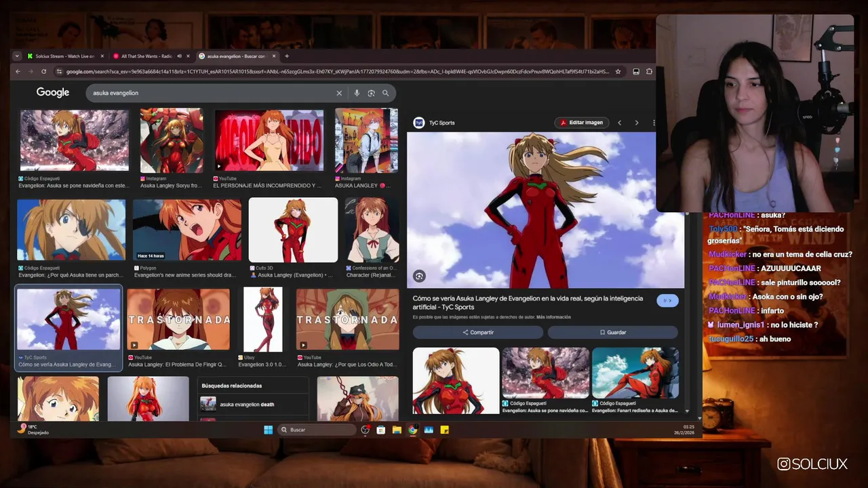Click the Windows taskbar Buscar search box
868x488 pixels.
317,430
